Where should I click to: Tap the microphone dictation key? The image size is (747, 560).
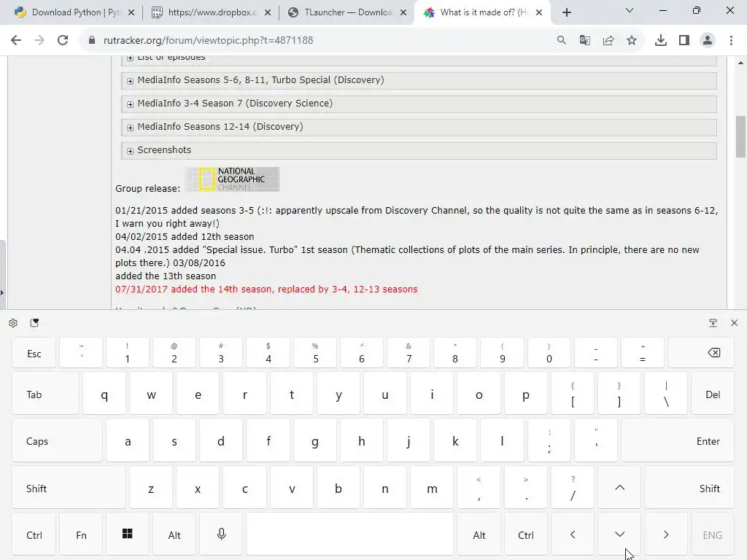pos(221,534)
